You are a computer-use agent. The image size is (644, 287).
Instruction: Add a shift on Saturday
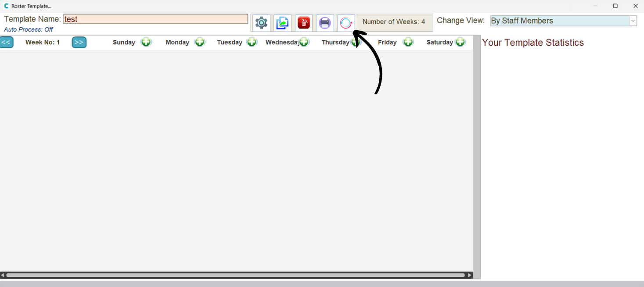tap(460, 42)
